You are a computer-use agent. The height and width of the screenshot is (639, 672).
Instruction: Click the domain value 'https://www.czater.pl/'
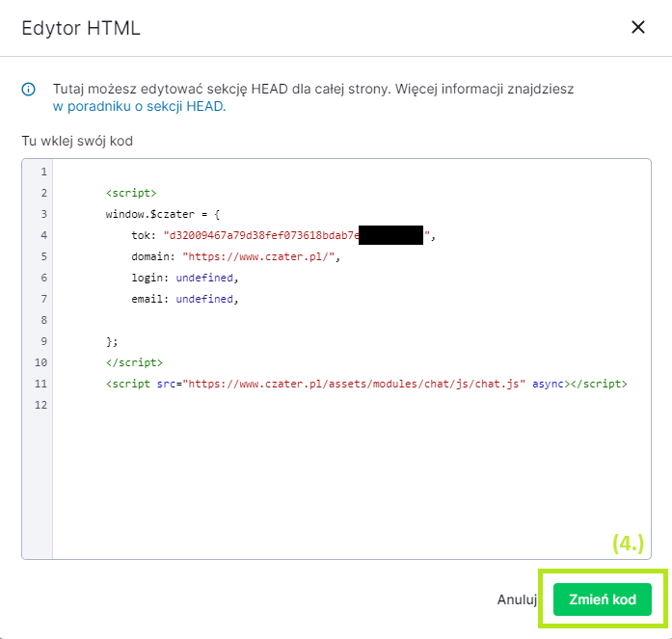[258, 256]
